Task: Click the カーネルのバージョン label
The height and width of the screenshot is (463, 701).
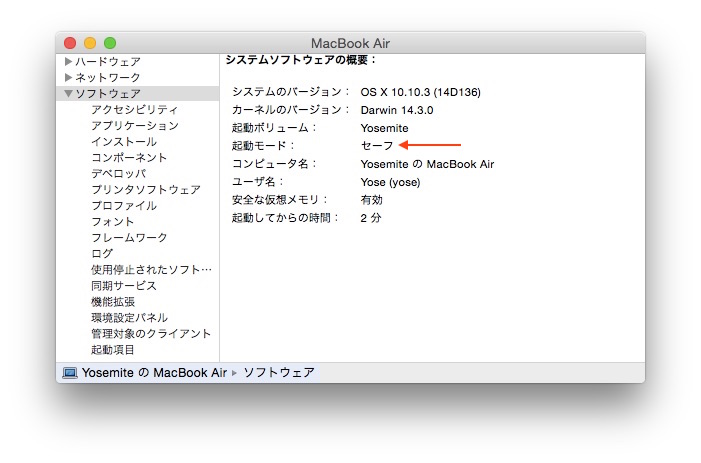Action: click(x=290, y=110)
